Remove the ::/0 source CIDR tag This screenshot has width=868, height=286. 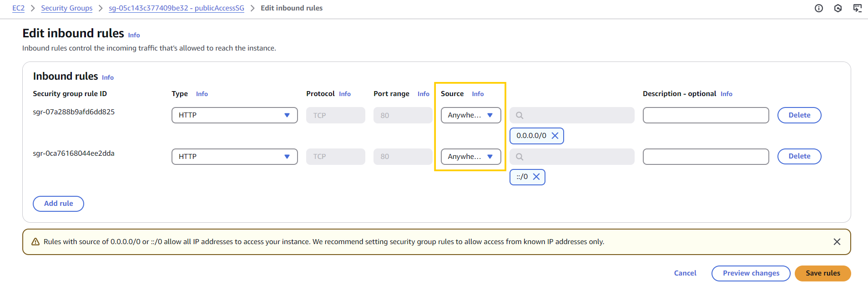click(x=536, y=177)
